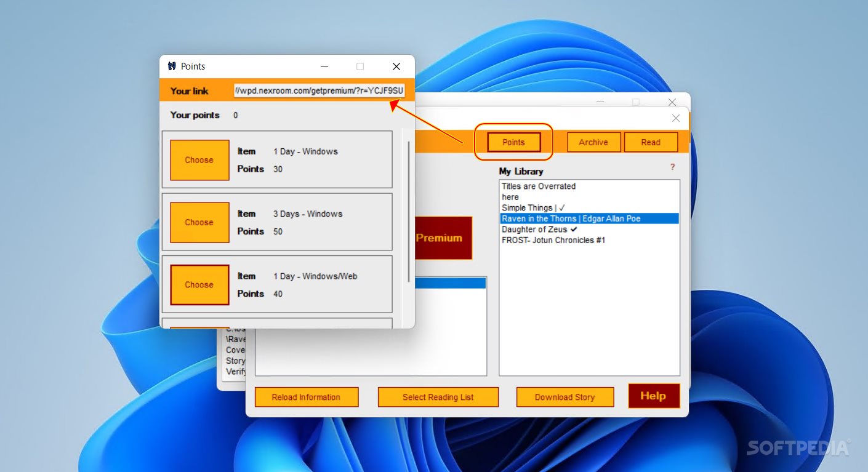The width and height of the screenshot is (868, 472).
Task: Minimize the background window
Action: click(x=600, y=102)
